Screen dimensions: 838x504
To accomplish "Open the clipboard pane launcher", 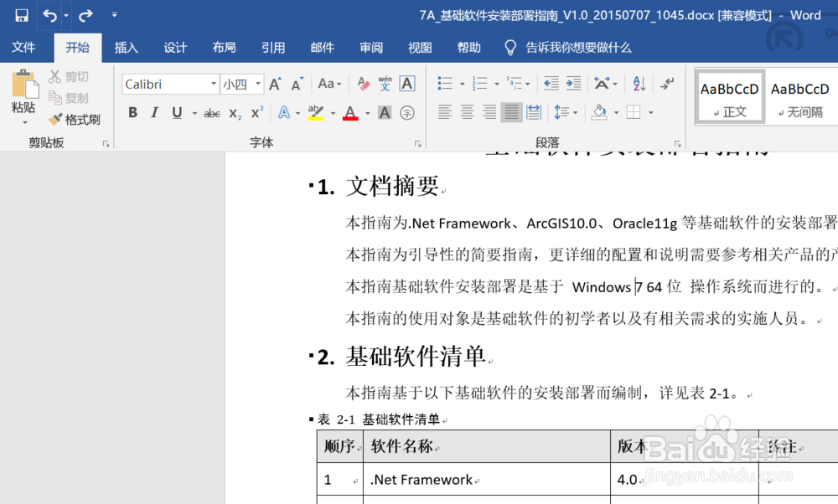I will point(106,144).
